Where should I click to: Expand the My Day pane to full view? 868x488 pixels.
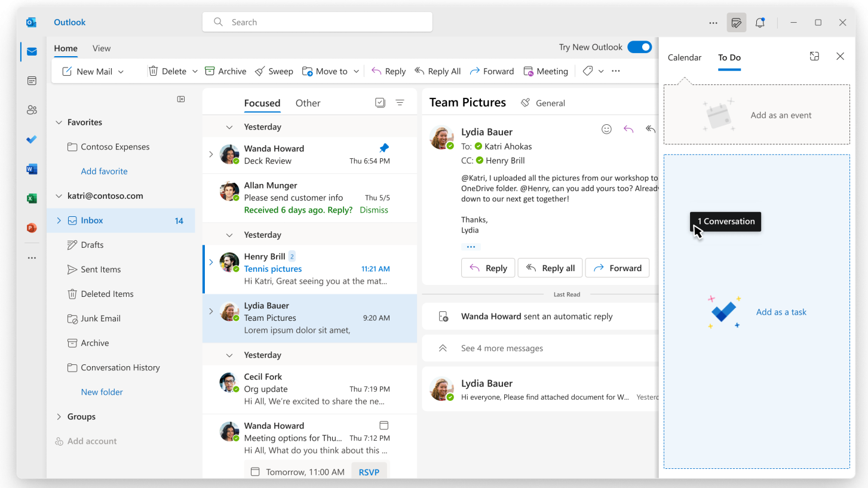(814, 56)
